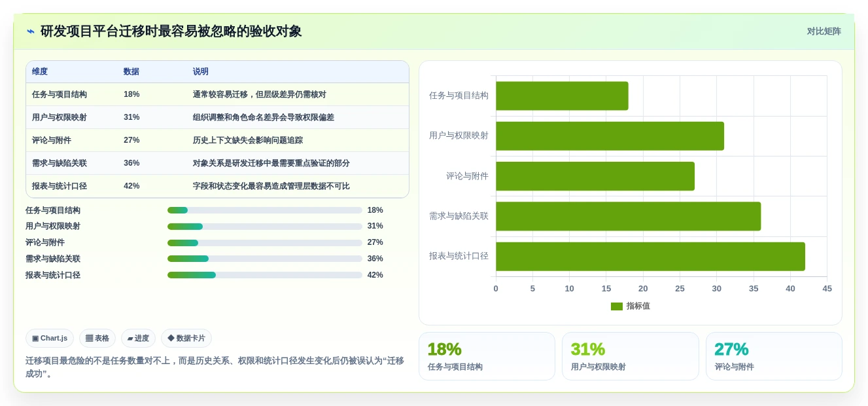
Task: Click x-axis tick value 45
Action: click(827, 289)
